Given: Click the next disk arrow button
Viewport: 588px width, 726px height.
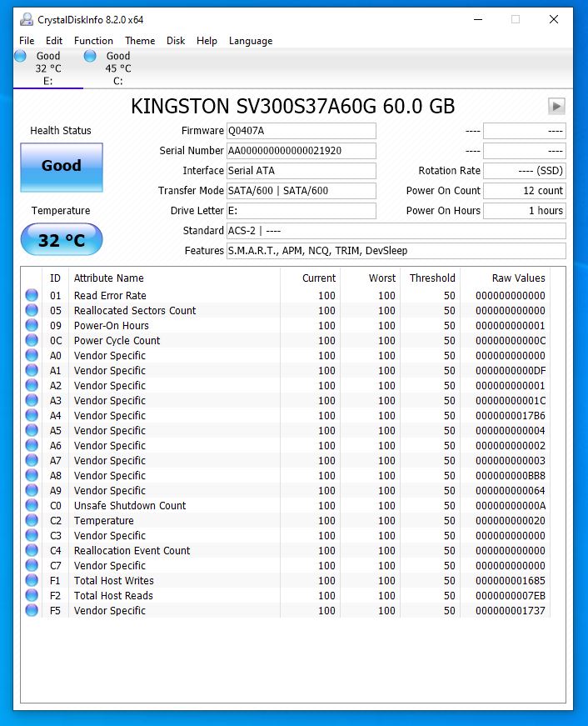Looking at the screenshot, I should tap(556, 107).
